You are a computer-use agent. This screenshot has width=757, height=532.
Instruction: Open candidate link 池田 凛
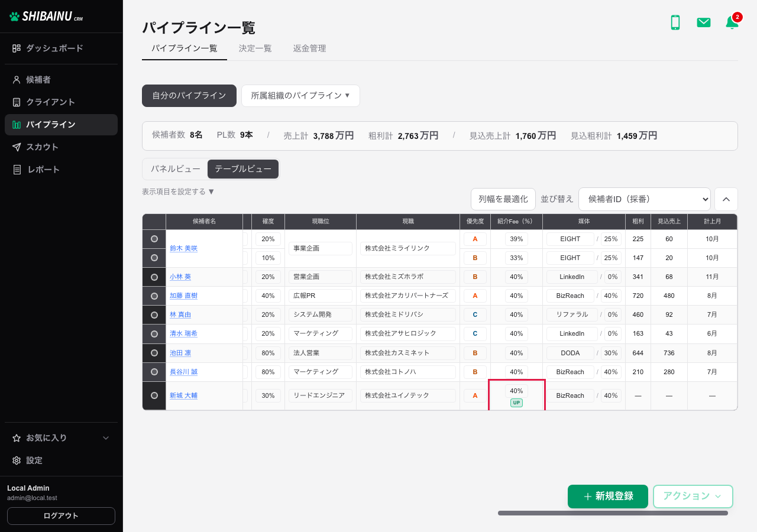(x=180, y=353)
